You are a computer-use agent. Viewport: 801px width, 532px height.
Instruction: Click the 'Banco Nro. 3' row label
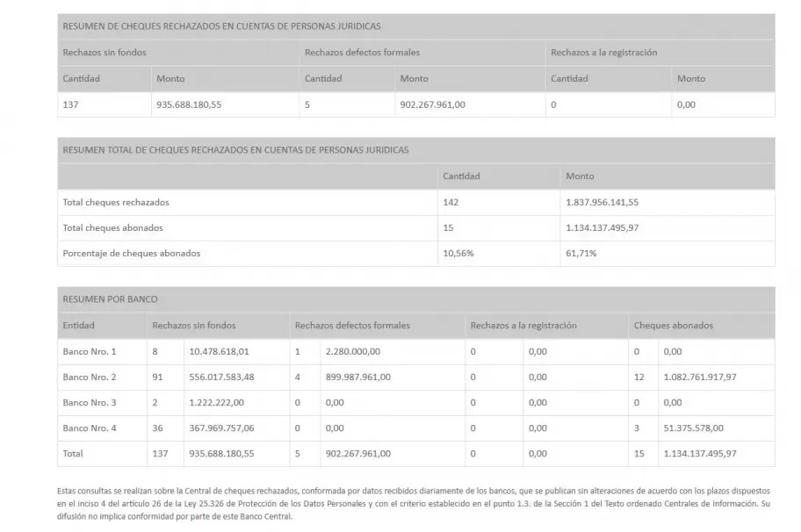point(90,402)
